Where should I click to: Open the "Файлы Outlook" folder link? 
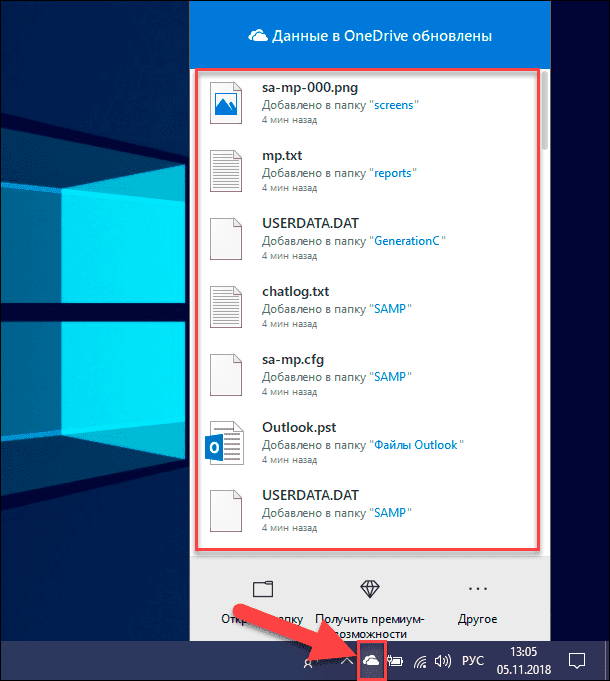pyautogui.click(x=416, y=445)
